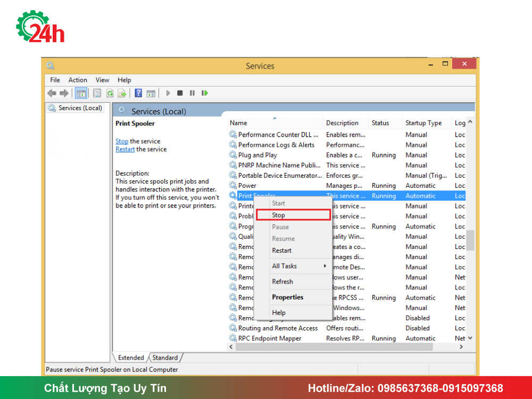Screen dimensions: 532x399
Task: Click the horizontal scrollbar right arrow
Action: pyautogui.click(x=461, y=347)
